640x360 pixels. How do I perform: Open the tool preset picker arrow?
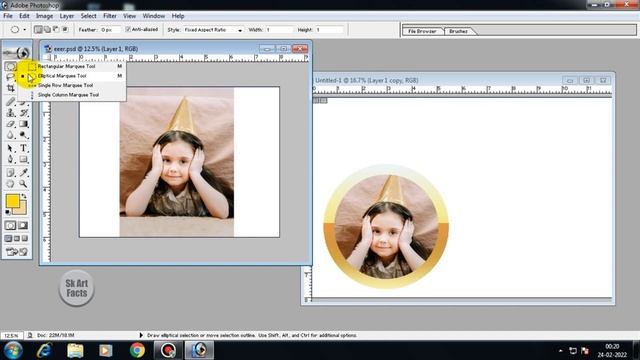pyautogui.click(x=24, y=30)
